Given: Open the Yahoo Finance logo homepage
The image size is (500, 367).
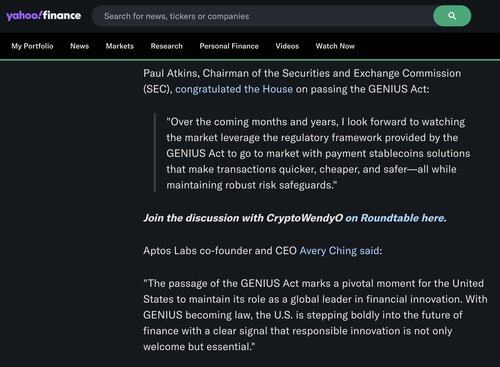Looking at the screenshot, I should coord(43,16).
